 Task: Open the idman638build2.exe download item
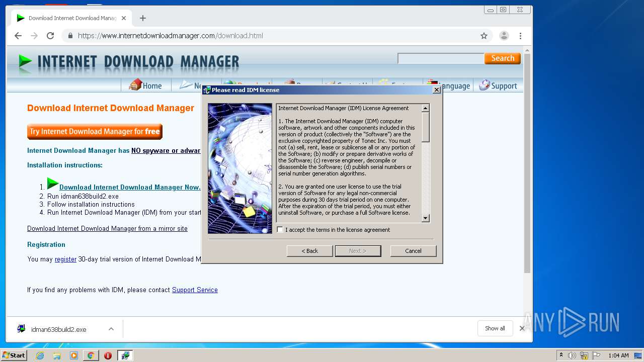point(58,329)
